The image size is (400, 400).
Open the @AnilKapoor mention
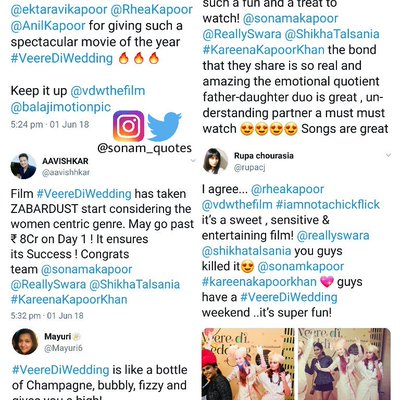click(48, 26)
